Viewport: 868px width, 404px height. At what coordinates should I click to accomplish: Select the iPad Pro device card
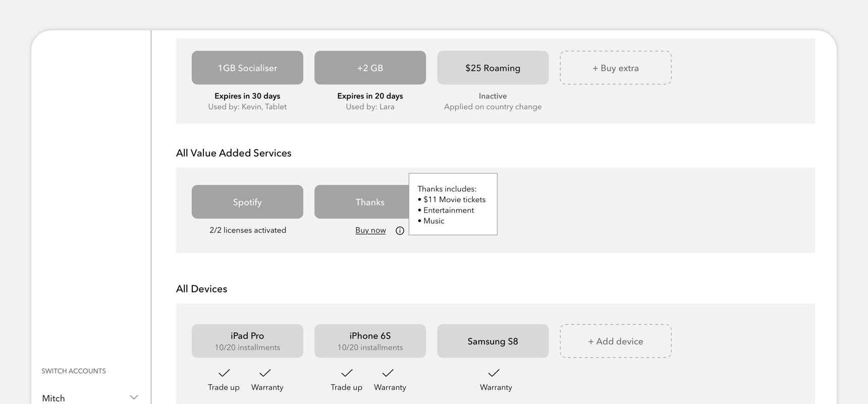(247, 341)
